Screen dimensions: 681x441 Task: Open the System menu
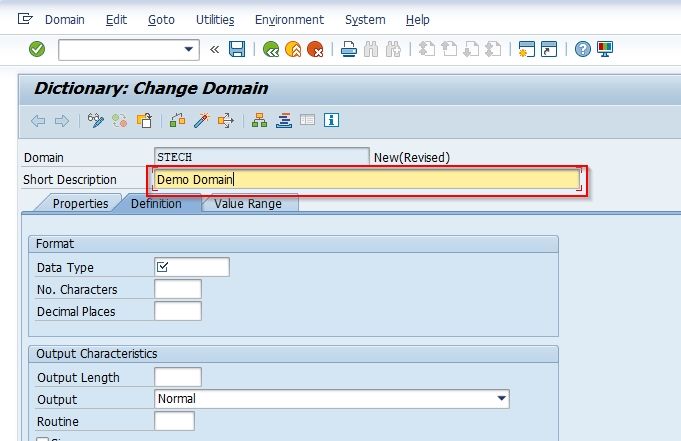[365, 20]
